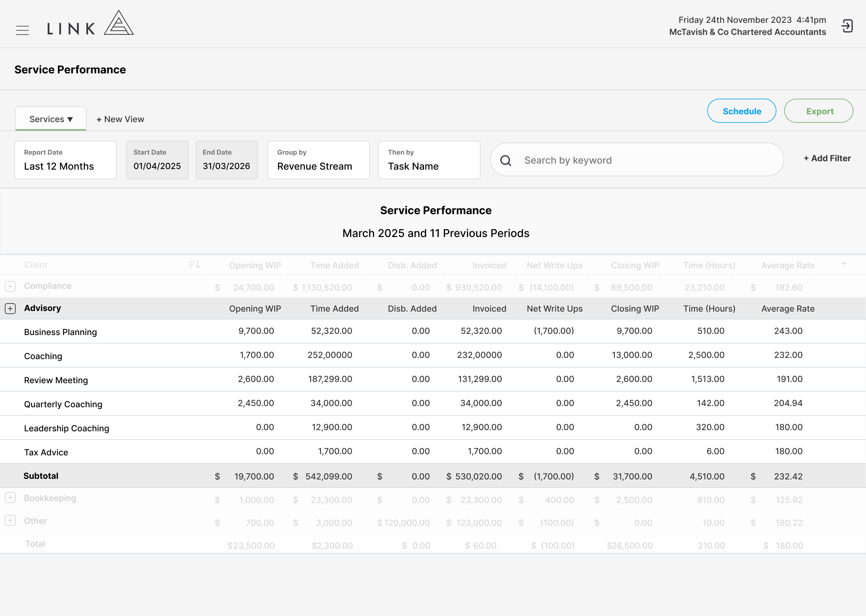The image size is (866, 616).
Task: Click the logout icon at top right
Action: 847,26
